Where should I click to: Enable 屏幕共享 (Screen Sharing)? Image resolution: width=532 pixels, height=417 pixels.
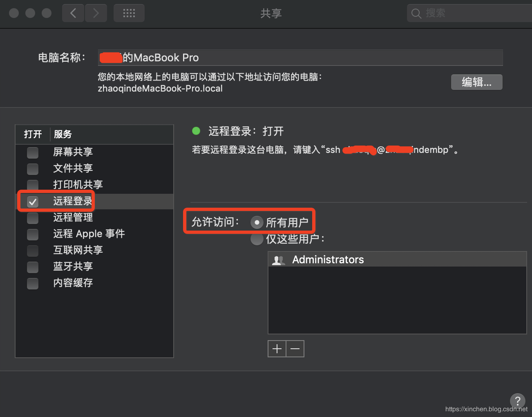point(32,152)
